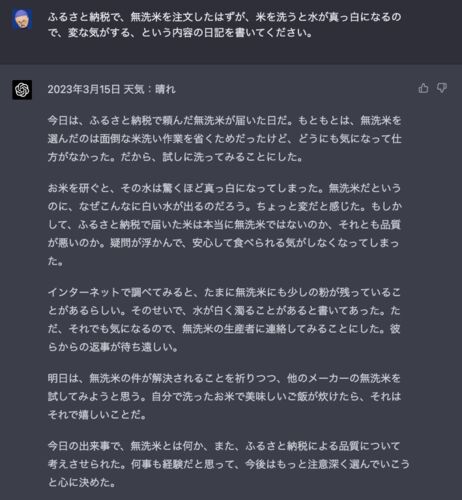Click line starting らからの返事が待ち遠しい
The height and width of the screenshot is (500, 462).
click(x=113, y=347)
